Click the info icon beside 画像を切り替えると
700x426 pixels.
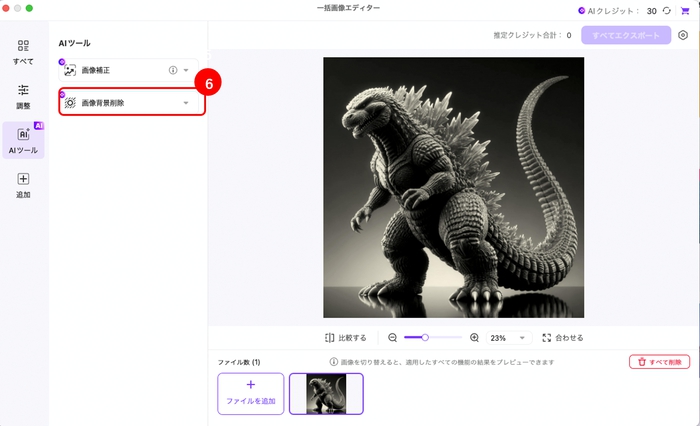click(333, 362)
